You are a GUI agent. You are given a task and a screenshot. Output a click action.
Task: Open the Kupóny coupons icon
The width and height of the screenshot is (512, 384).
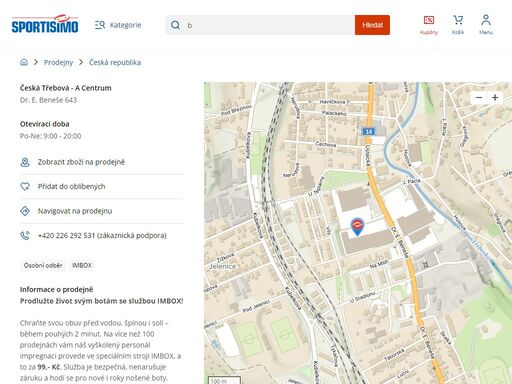click(x=429, y=25)
